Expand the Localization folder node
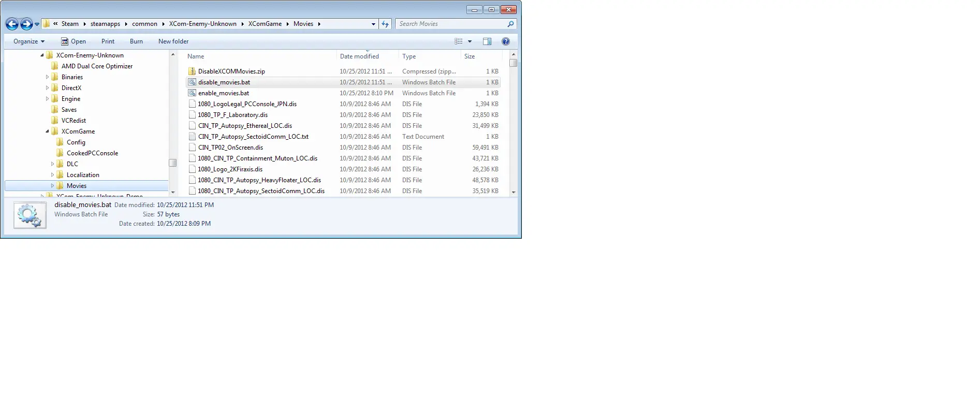This screenshot has height=395, width=980. (x=52, y=175)
